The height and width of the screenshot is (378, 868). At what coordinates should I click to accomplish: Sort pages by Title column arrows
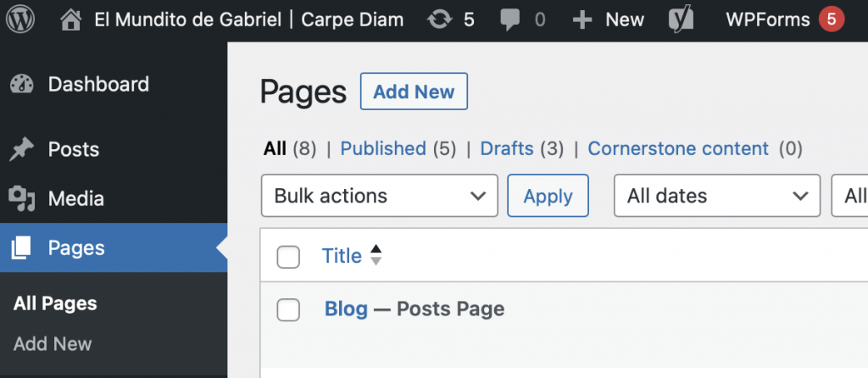click(376, 255)
